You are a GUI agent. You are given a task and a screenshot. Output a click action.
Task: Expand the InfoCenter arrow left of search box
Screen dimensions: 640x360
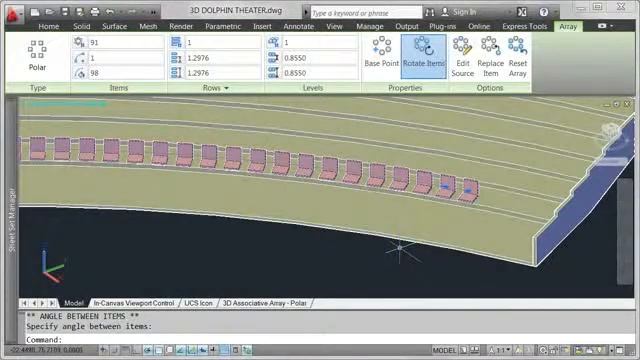pos(306,12)
